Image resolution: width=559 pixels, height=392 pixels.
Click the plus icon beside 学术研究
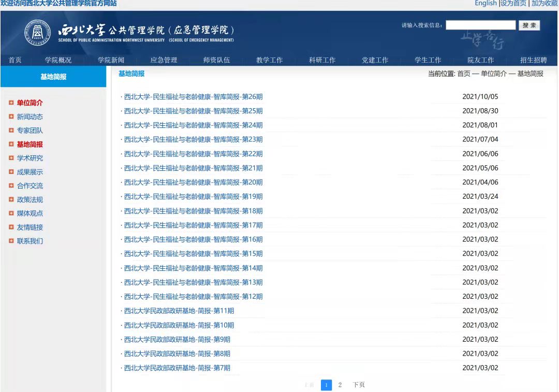11,158
